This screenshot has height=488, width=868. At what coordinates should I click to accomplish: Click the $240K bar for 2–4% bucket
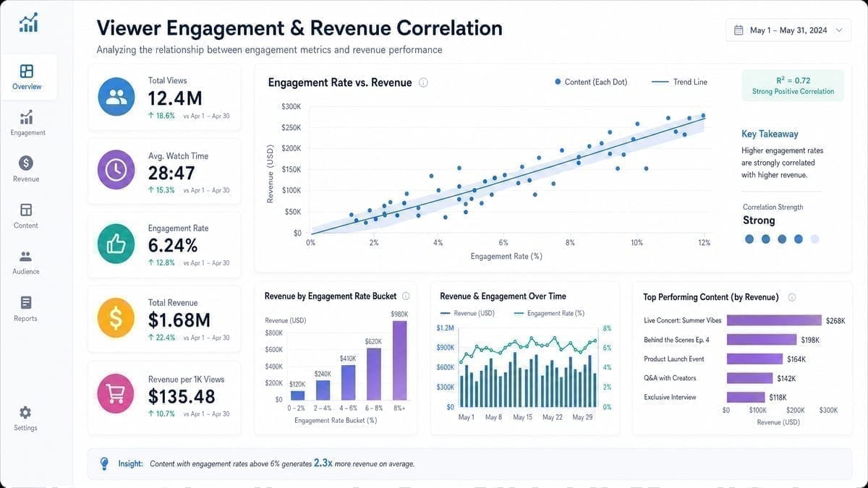point(323,390)
